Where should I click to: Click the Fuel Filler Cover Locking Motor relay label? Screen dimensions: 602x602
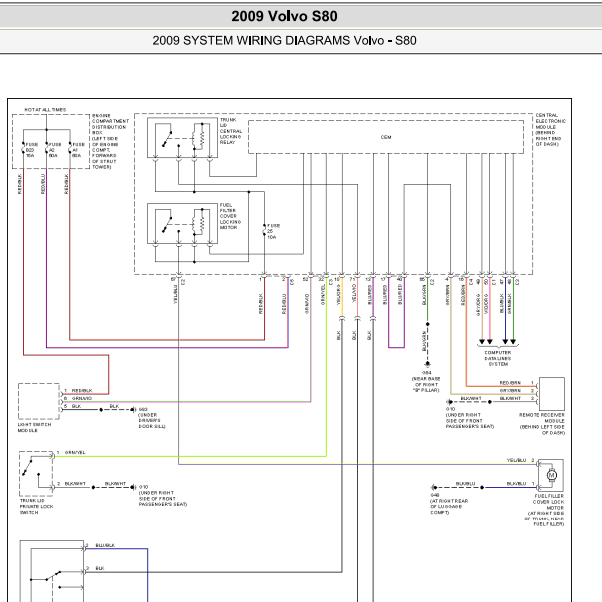[230, 216]
